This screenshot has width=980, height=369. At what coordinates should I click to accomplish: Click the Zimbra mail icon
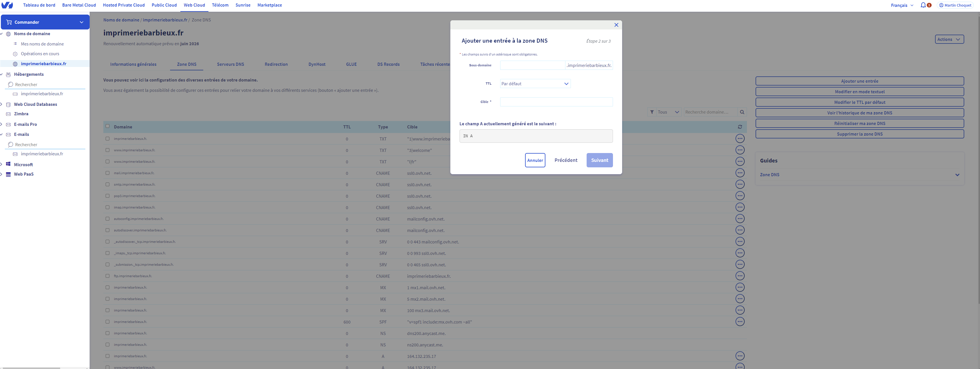(x=8, y=114)
